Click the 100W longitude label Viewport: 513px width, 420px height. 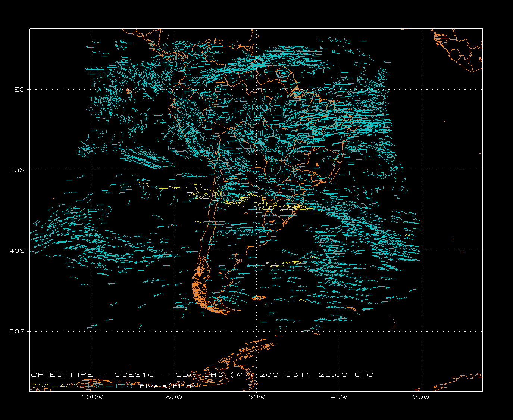(x=92, y=397)
